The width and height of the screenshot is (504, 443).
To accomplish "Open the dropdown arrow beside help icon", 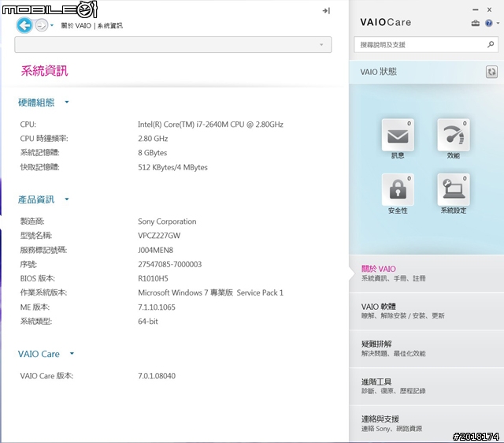I will coord(498,23).
